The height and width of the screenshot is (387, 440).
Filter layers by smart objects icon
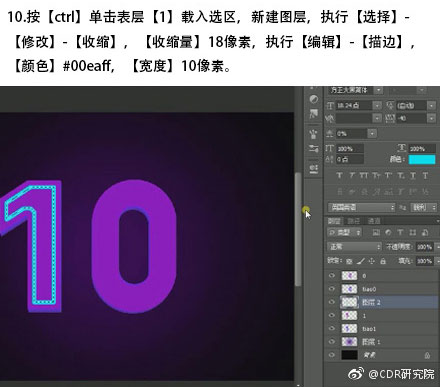[425, 232]
